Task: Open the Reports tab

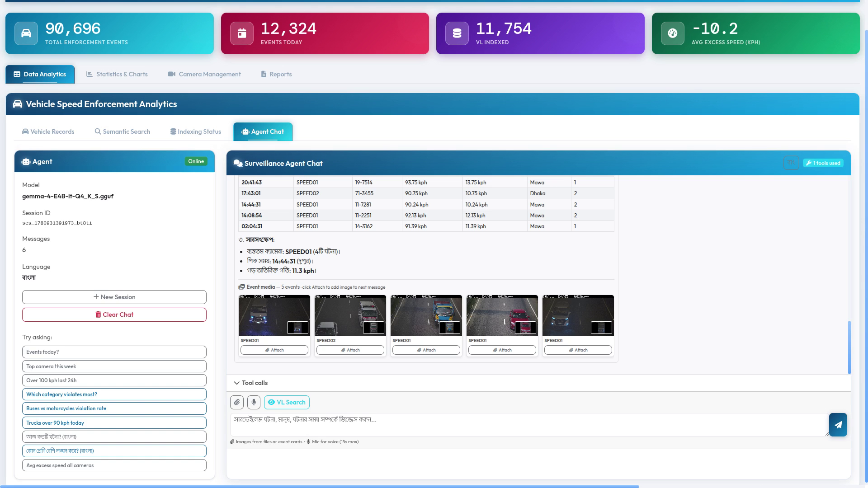Action: pos(276,74)
